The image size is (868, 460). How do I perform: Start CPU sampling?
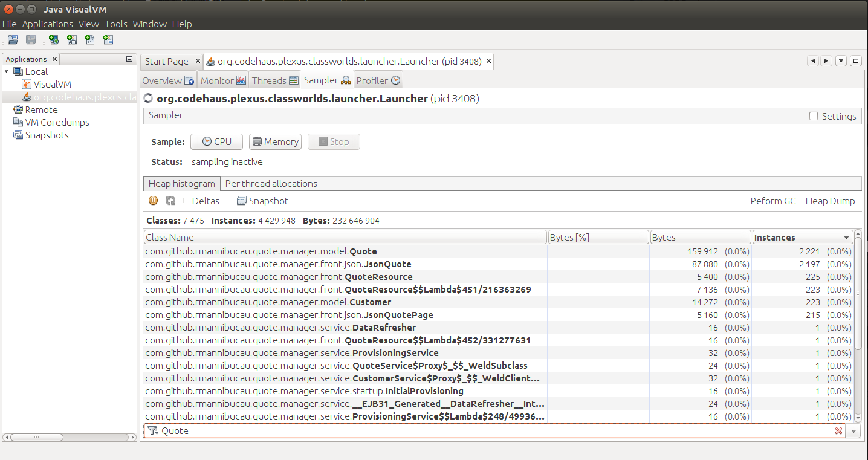click(x=216, y=141)
